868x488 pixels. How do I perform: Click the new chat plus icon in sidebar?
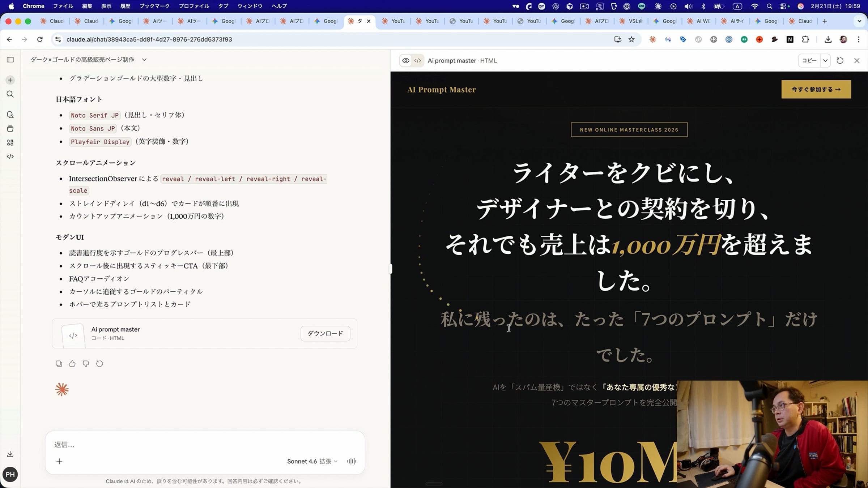point(10,80)
